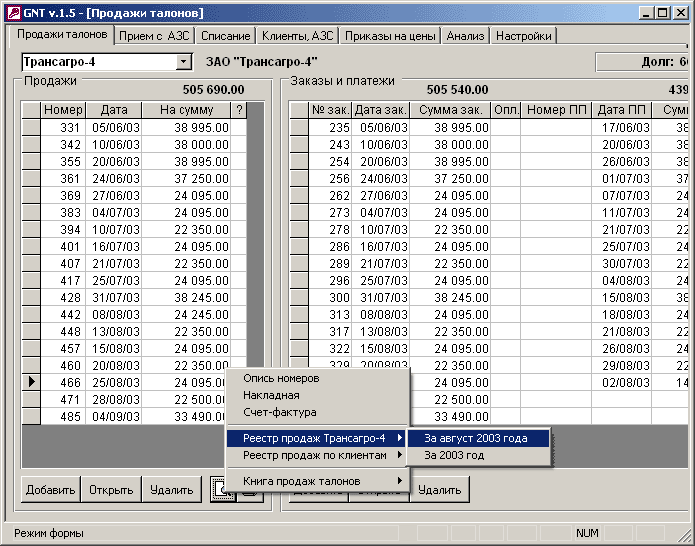Viewport: 695px width, 546px height.
Task: Click the Дата ПП column header
Action: click(x=622, y=109)
